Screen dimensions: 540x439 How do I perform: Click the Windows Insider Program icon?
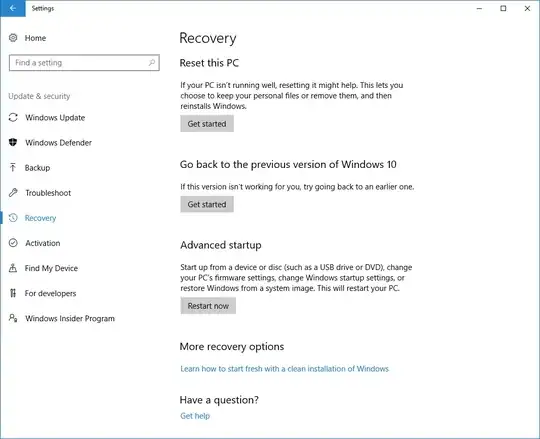pos(13,318)
